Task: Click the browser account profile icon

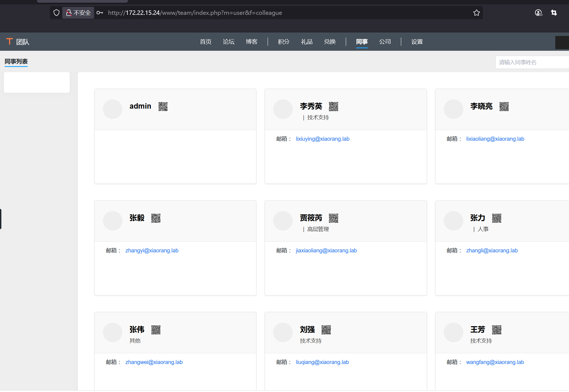Action: click(x=538, y=13)
